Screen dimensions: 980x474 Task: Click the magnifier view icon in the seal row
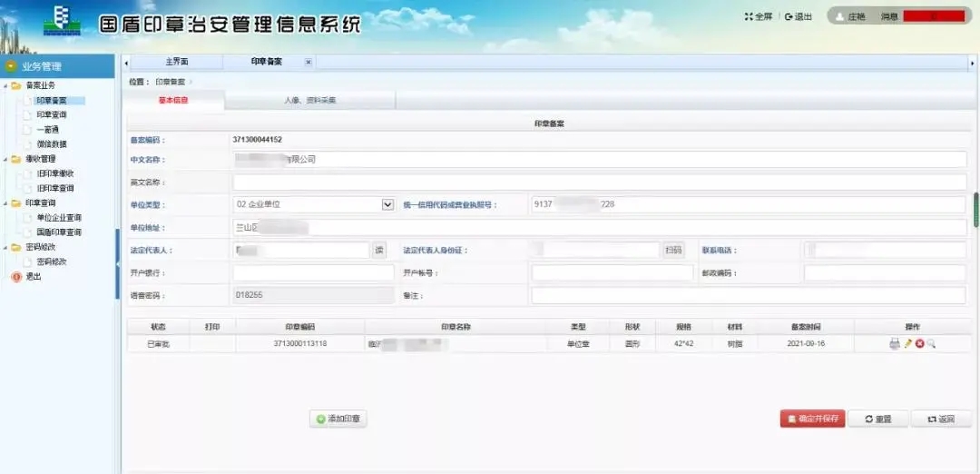coord(931,343)
